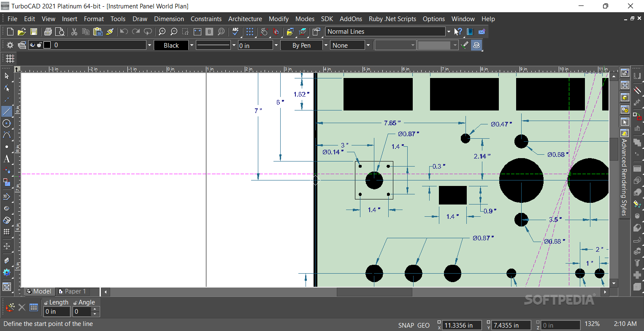The height and width of the screenshot is (331, 644).
Task: Select the Line tool in left toolbar
Action: tap(7, 111)
